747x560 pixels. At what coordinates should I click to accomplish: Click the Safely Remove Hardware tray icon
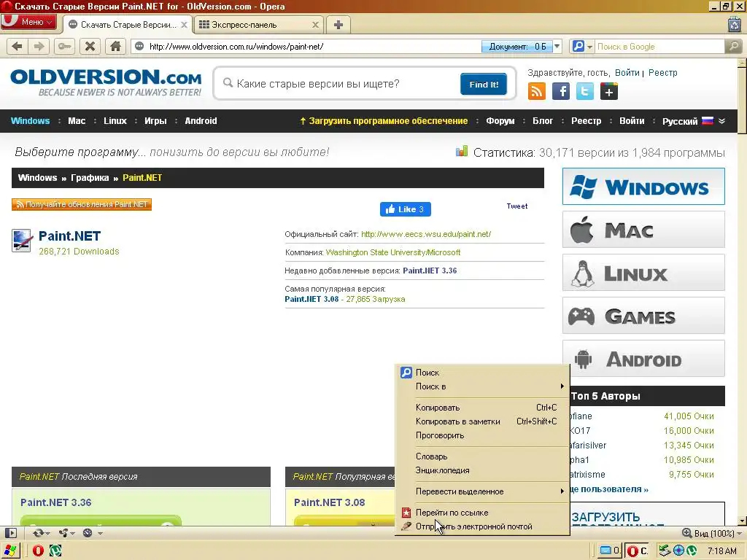pyautogui.click(x=665, y=551)
